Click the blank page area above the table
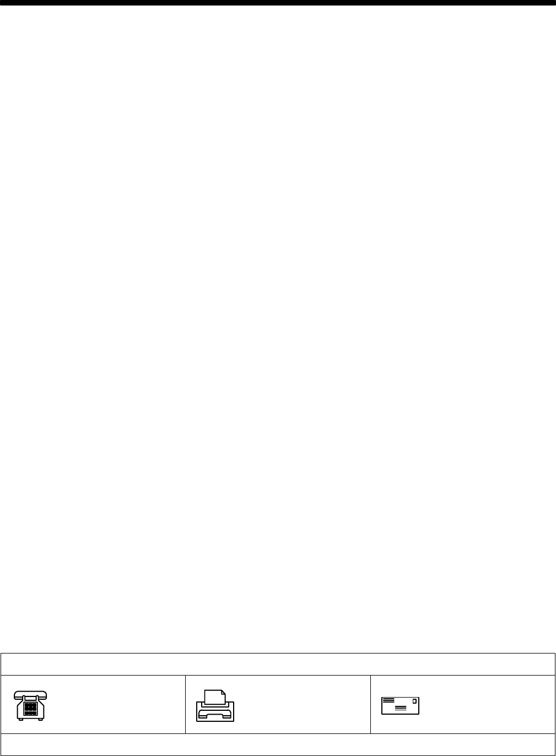556x756 pixels. pos(278,331)
